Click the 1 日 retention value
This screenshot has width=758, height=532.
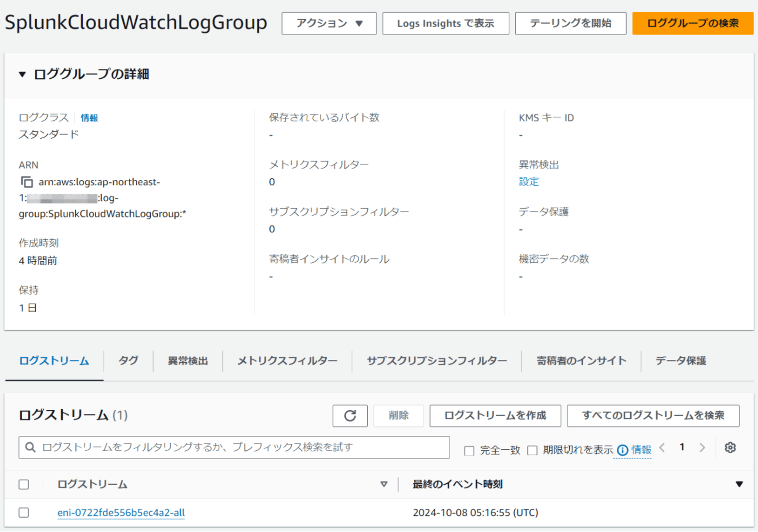pyautogui.click(x=28, y=308)
